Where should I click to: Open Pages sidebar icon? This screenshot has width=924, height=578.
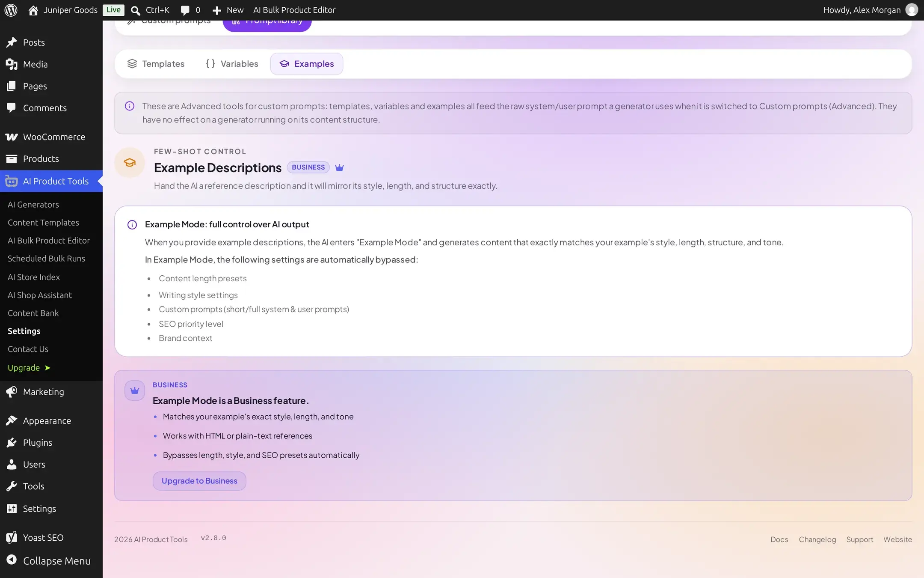point(12,86)
